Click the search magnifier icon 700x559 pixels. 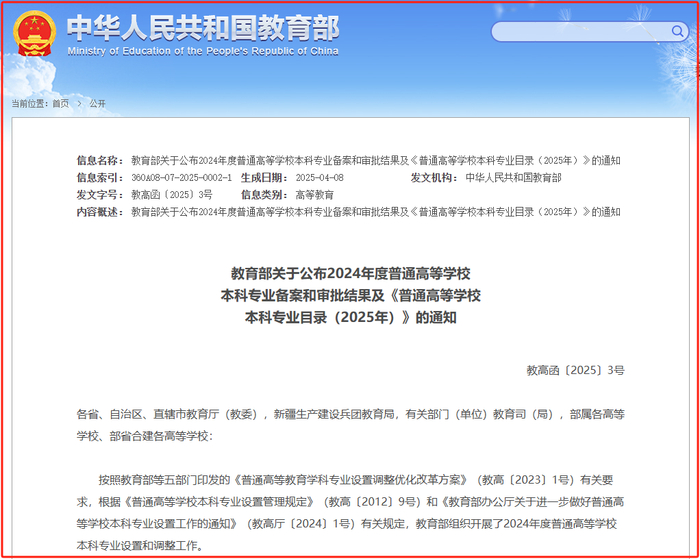(x=677, y=31)
